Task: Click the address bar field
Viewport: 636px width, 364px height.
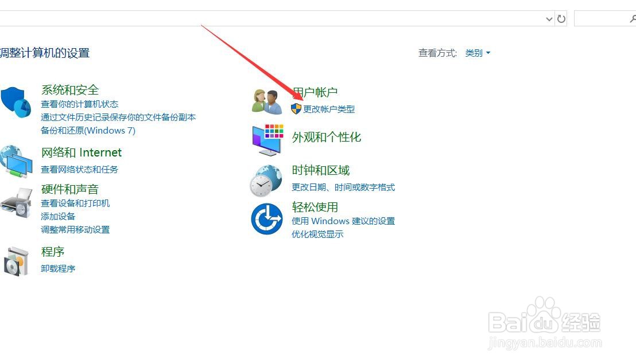Action: tap(272, 18)
